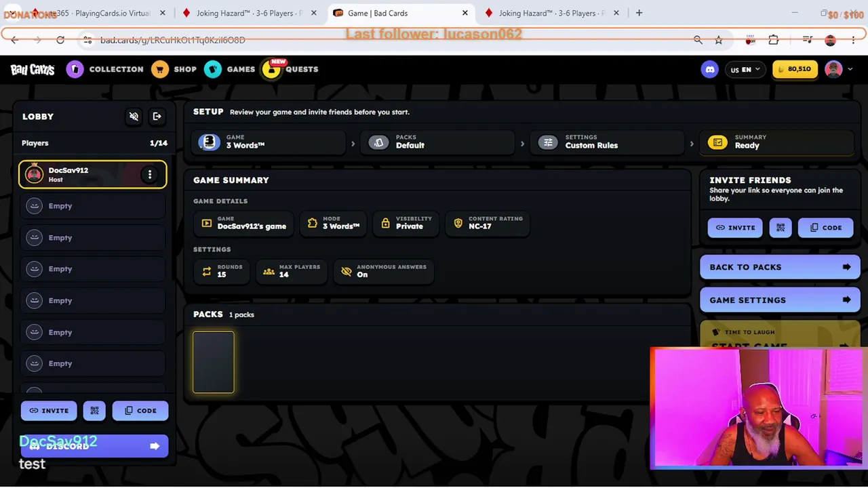The image size is (868, 488).
Task: Click the zoom magnifier icon in address bar
Action: [x=698, y=40]
